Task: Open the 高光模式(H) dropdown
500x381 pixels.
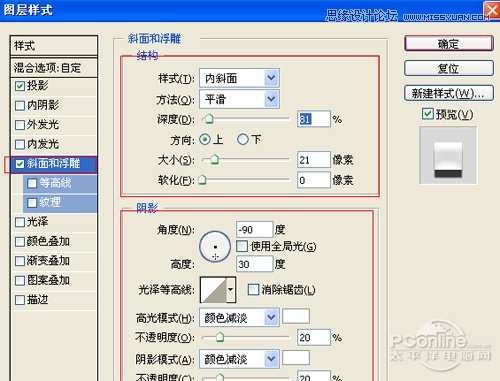Action: [x=239, y=318]
